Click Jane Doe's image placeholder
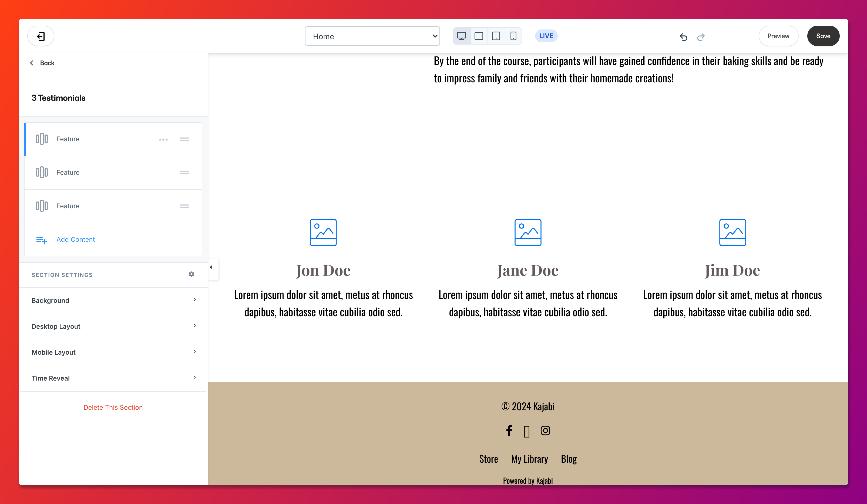 click(528, 233)
